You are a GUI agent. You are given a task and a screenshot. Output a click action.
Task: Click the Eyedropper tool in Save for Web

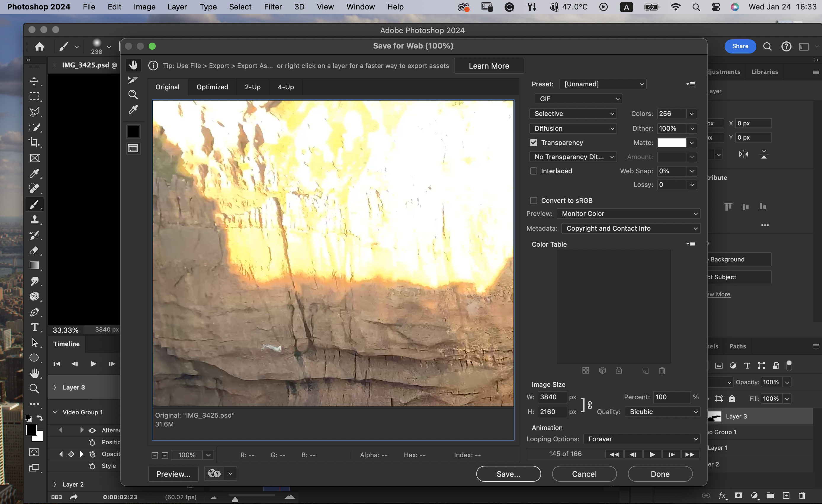tap(133, 110)
